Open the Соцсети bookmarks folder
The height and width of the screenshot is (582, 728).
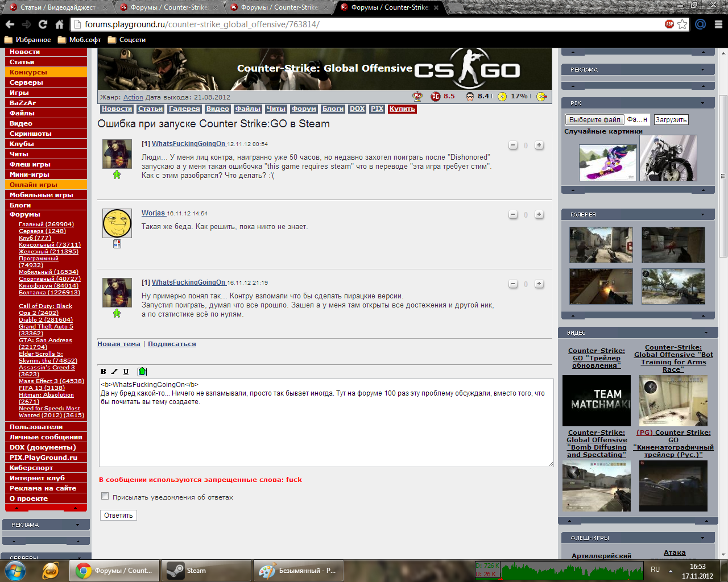tap(127, 40)
